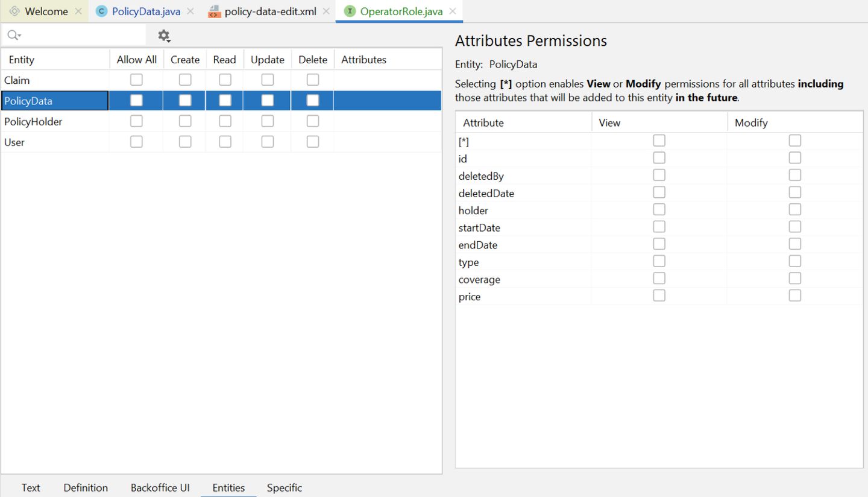This screenshot has height=497, width=868.
Task: Close the policy-data-edit.xml tab
Action: (326, 11)
